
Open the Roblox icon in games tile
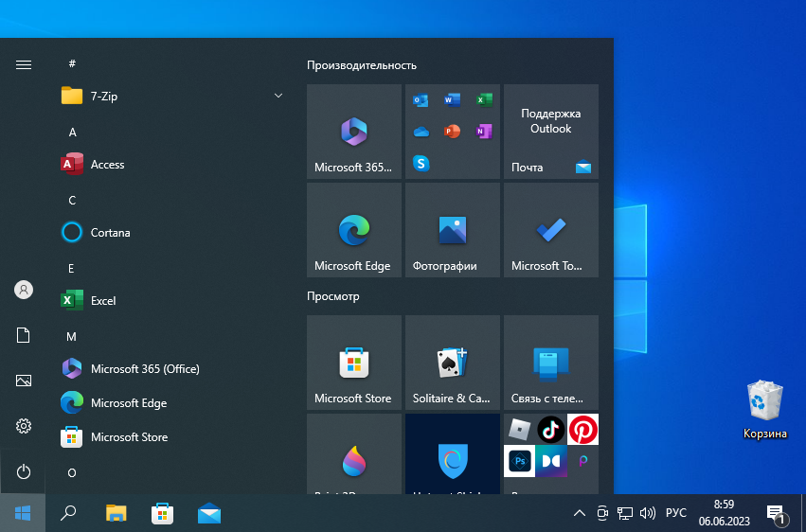click(519, 430)
